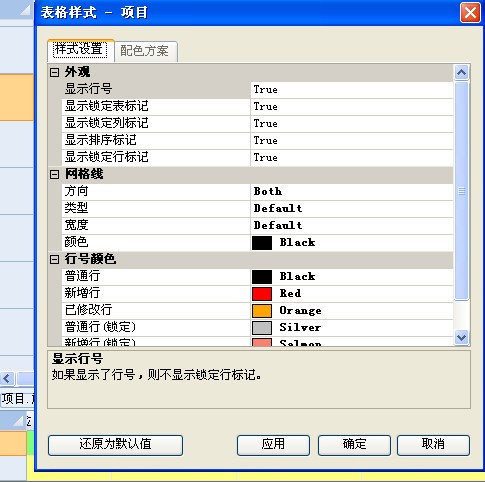This screenshot has width=485, height=482.
Task: Collapse the 网格线 category
Action: coord(54,174)
